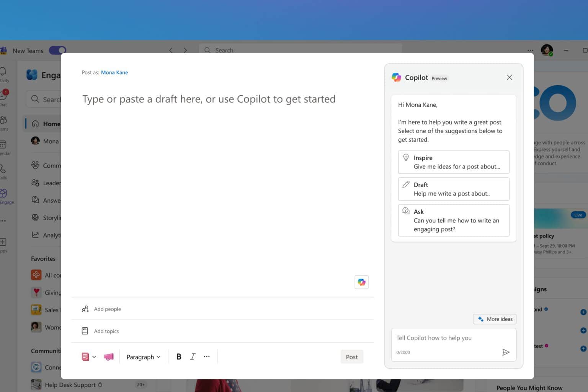588x392 pixels.
Task: Click the Copilot logo in the panel header
Action: coord(396,77)
